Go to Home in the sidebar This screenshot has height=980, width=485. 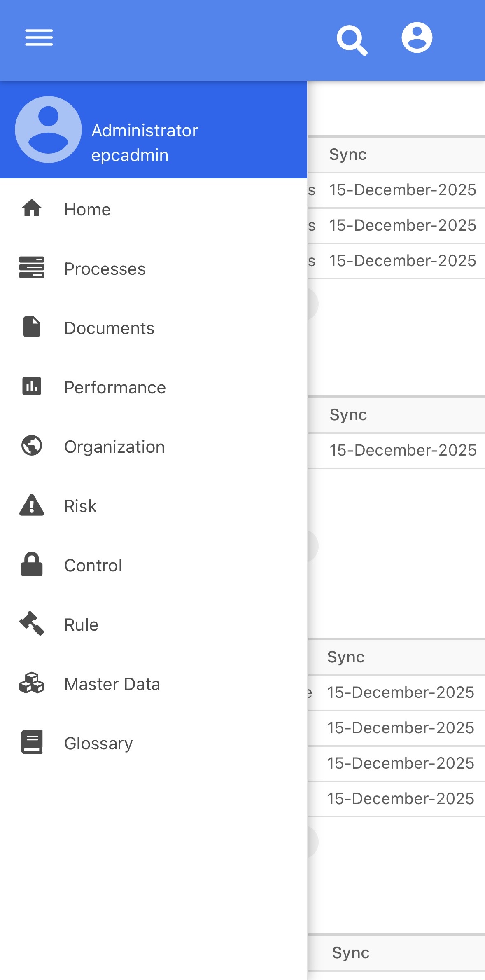pos(87,210)
